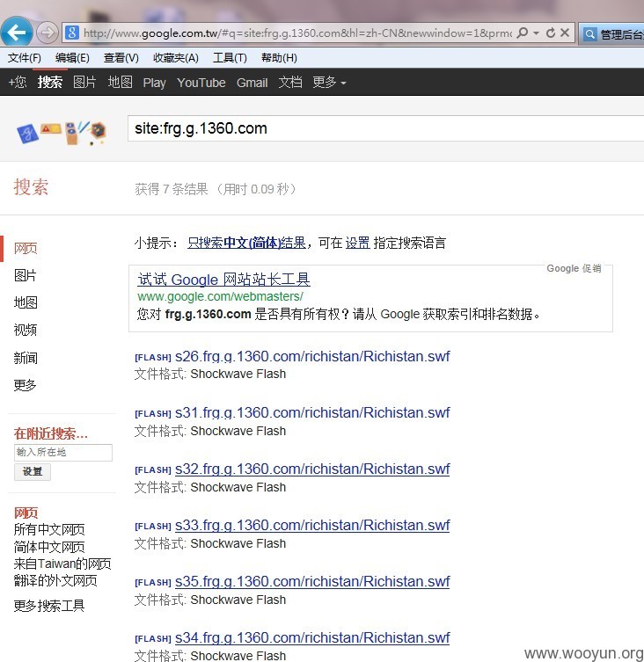This screenshot has height=662, width=644.
Task: Stop loading with the X icon
Action: point(565,33)
